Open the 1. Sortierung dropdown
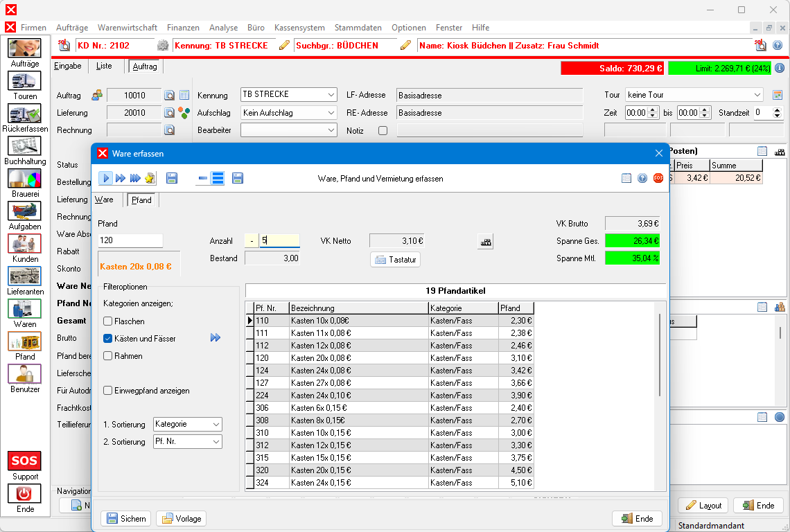This screenshot has height=532, width=790. tap(187, 424)
